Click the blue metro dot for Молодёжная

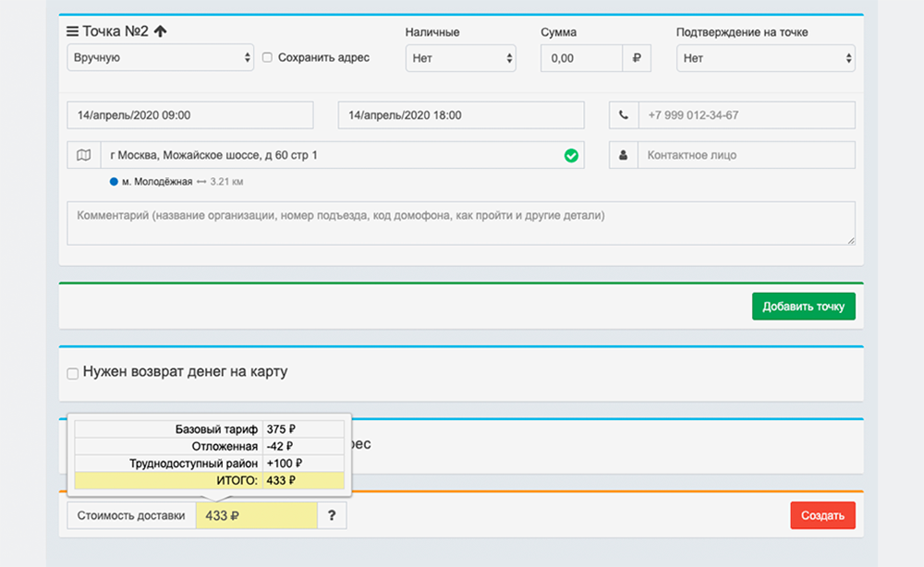[x=114, y=181]
